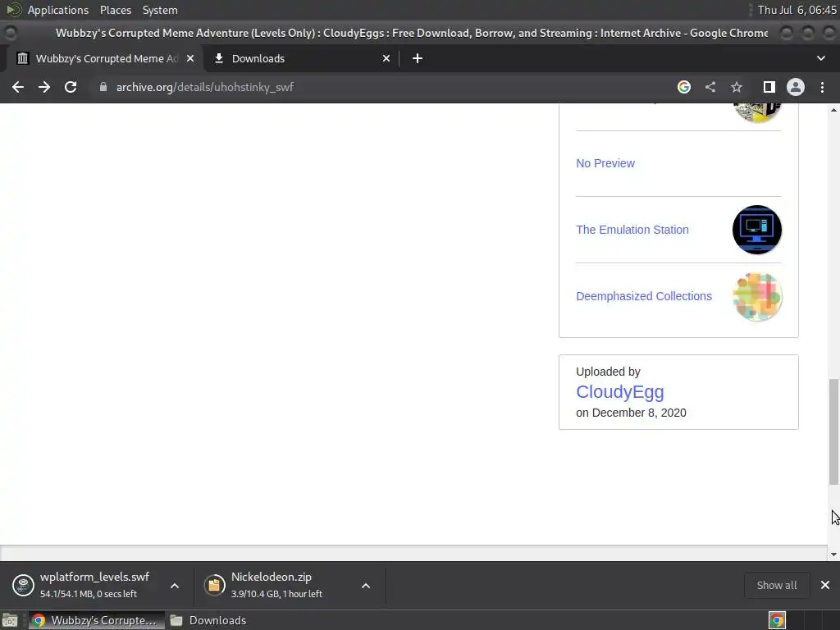Viewport: 840px width, 630px height.
Task: Open the Chrome profile avatar
Action: (x=796, y=87)
